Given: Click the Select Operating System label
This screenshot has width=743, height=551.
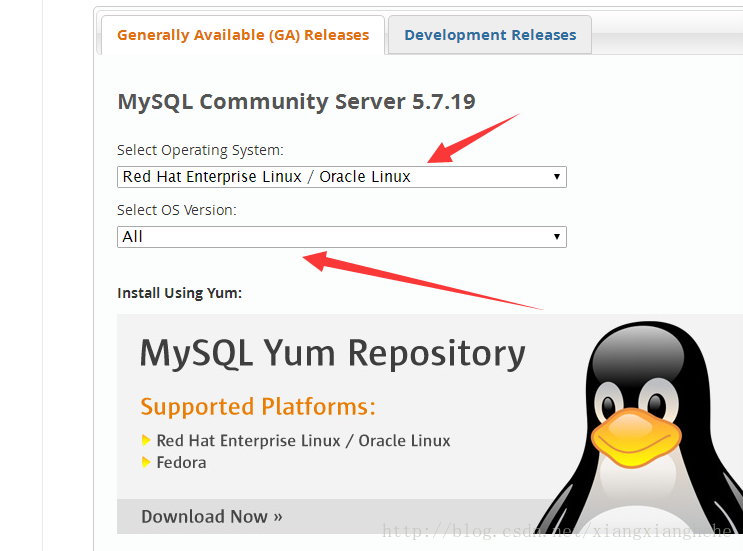Looking at the screenshot, I should (200, 150).
